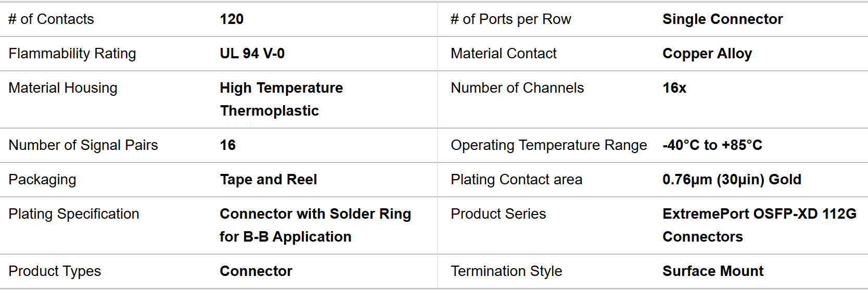Select 'High Temperature Thermoplastic' value text
Image resolution: width=868 pixels, height=302 pixels.
pyautogui.click(x=281, y=99)
